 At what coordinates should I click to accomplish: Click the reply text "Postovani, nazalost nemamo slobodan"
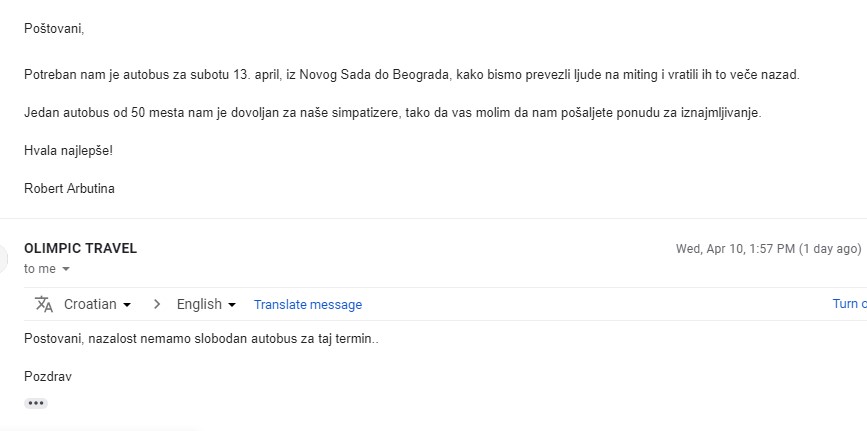(201, 339)
